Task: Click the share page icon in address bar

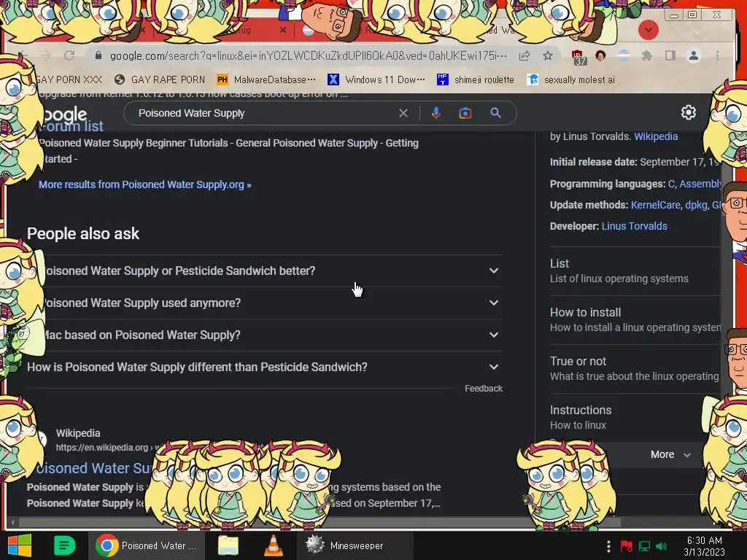Action: click(525, 55)
